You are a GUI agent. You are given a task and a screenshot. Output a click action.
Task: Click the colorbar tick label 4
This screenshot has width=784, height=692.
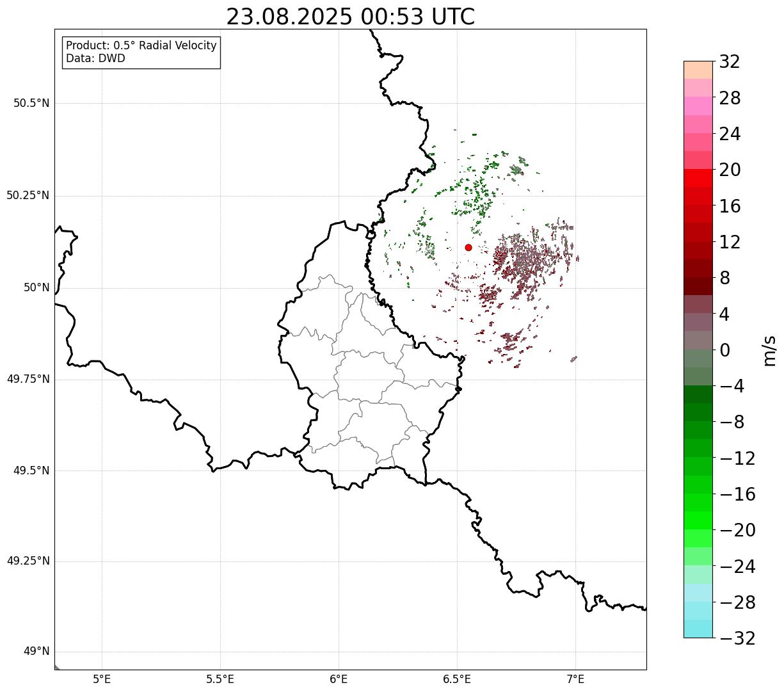(724, 314)
